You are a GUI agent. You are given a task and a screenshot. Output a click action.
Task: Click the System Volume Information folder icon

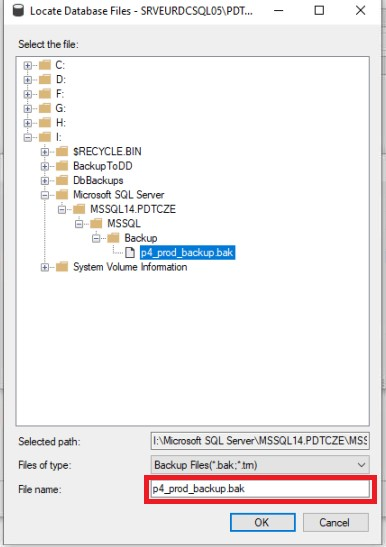coord(62,267)
